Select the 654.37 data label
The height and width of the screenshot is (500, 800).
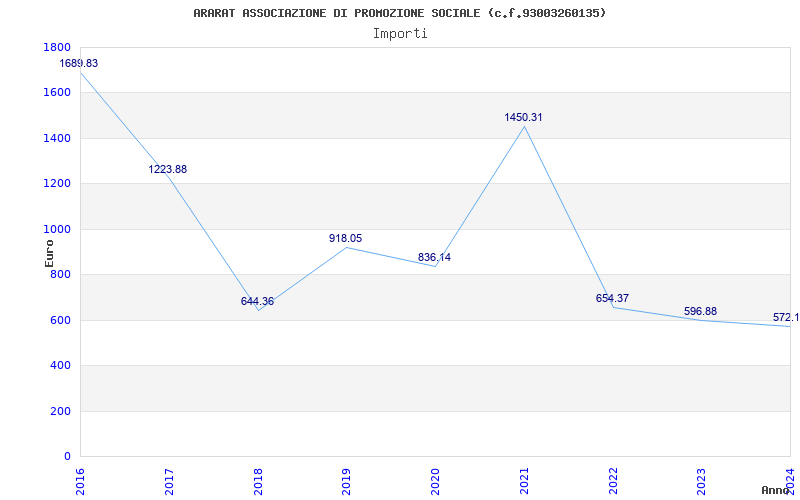[612, 298]
